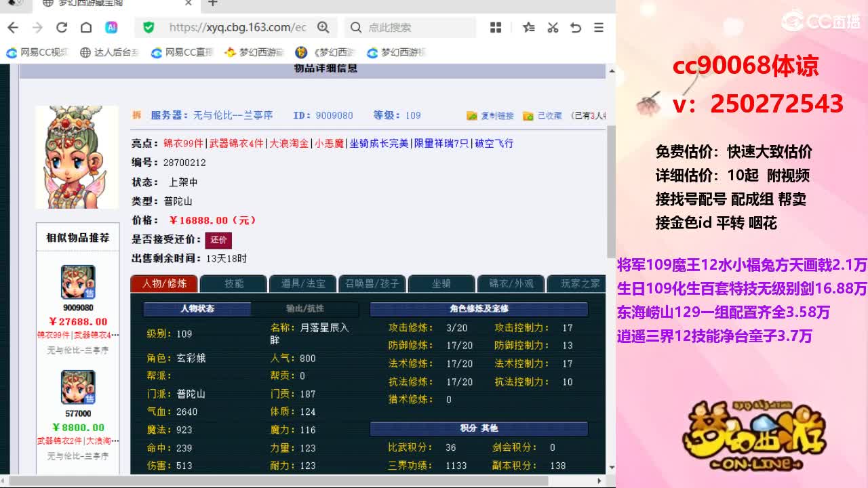868x488 pixels.
Task: Click the vertical scrollbar down arrow
Action: click(611, 468)
